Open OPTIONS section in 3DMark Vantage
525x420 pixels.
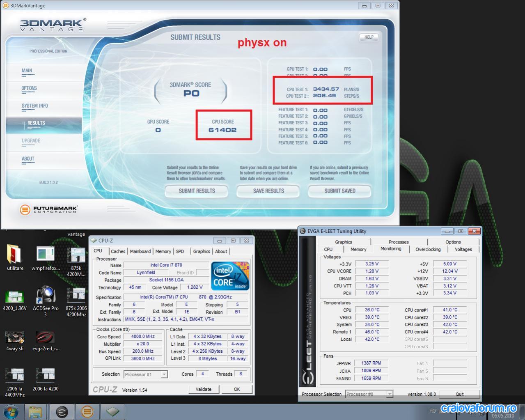click(x=29, y=88)
